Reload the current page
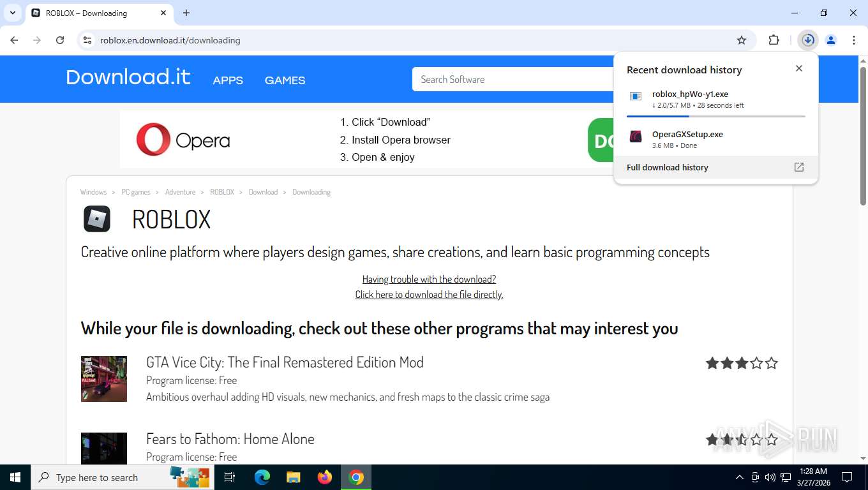Viewport: 868px width, 490px height. (x=60, y=40)
